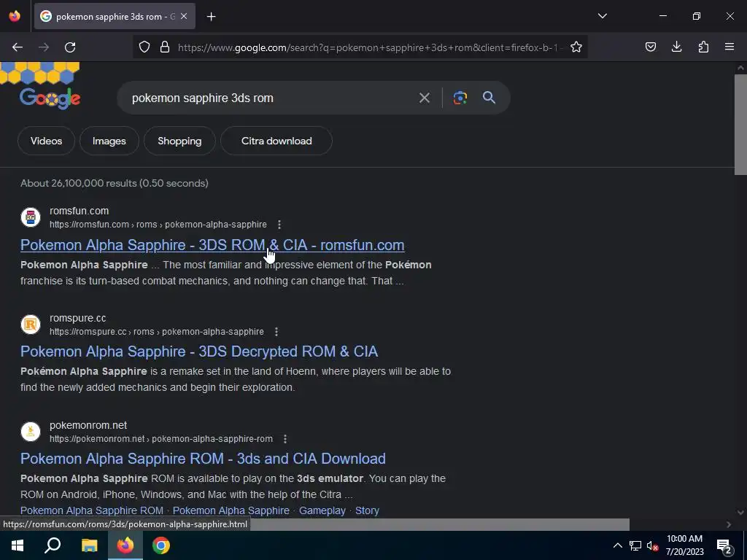Open the Pokemon Alpha Sapphire sitelink
This screenshot has width=747, height=560.
coord(231,510)
